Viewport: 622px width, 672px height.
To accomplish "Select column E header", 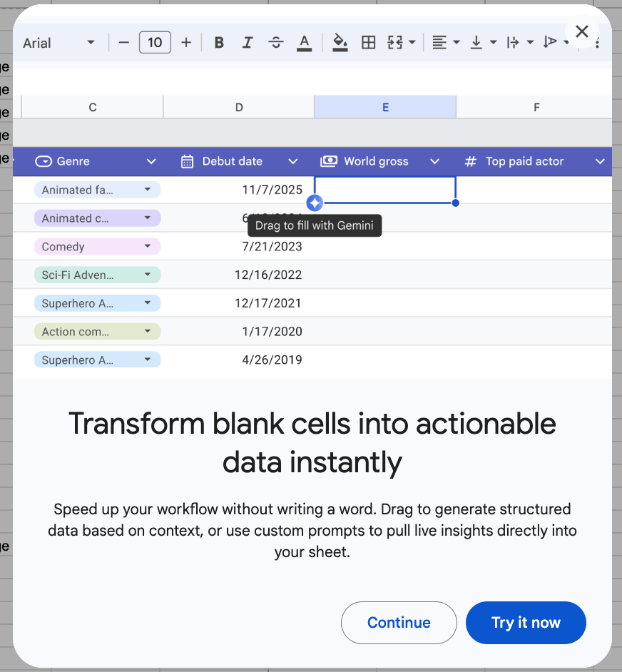I will point(385,107).
